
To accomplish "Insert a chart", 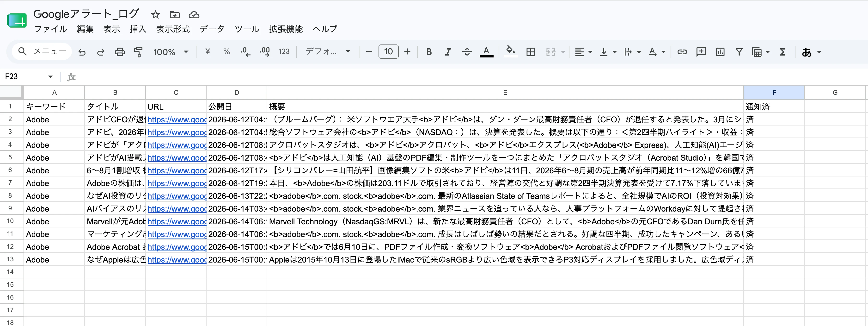I will point(720,52).
